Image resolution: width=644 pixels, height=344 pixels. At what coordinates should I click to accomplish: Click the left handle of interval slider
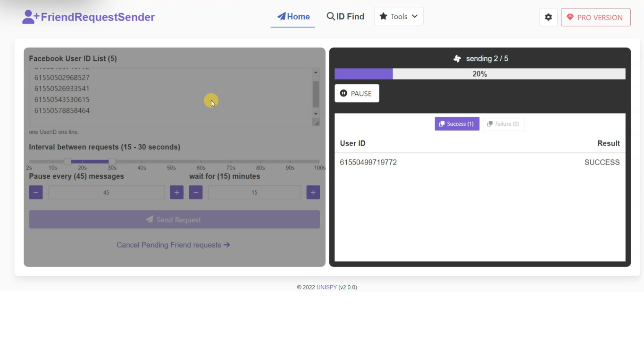coord(67,162)
